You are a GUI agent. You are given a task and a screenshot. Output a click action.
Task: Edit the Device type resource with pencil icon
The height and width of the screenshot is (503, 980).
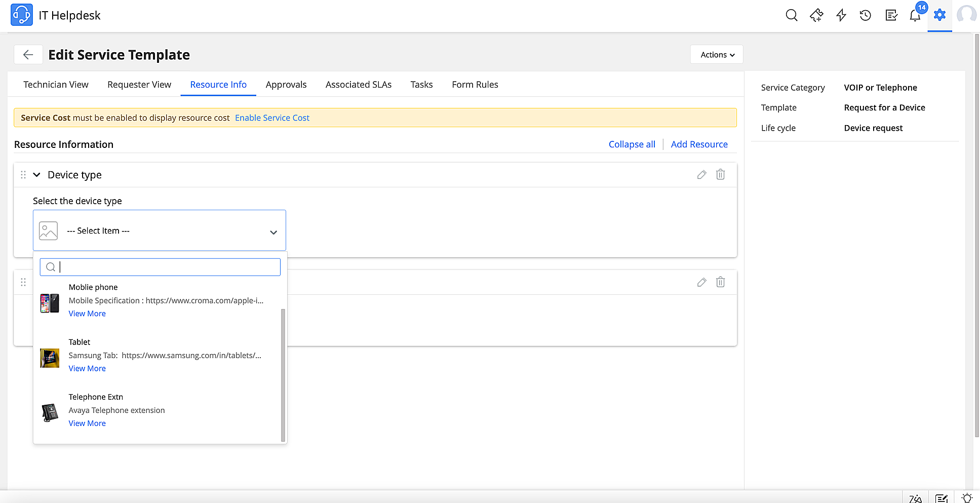(x=701, y=174)
